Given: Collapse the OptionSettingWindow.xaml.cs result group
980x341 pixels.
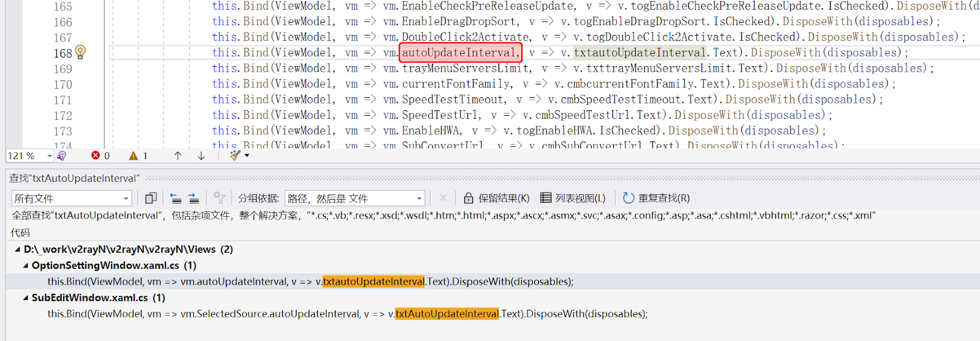Looking at the screenshot, I should point(26,266).
